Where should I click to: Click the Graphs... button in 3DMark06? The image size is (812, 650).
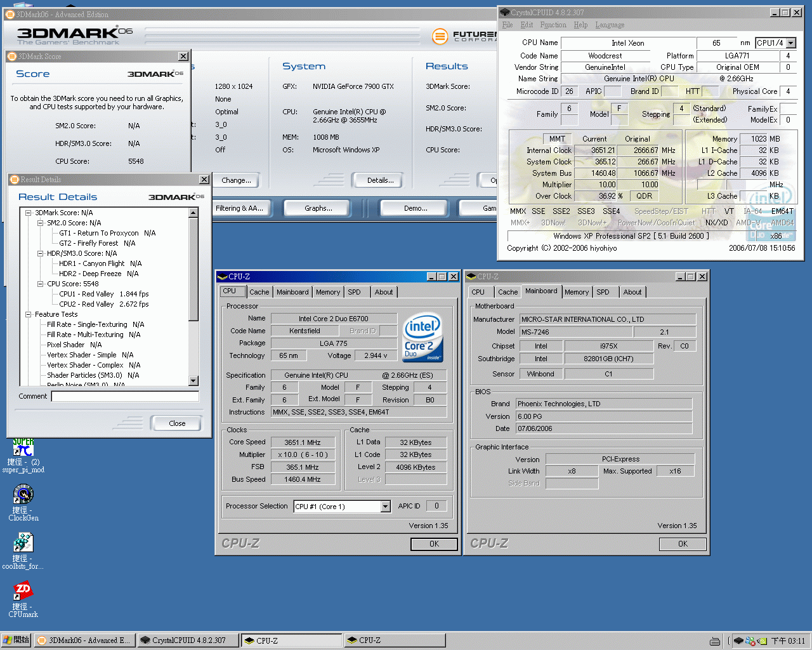pos(318,208)
